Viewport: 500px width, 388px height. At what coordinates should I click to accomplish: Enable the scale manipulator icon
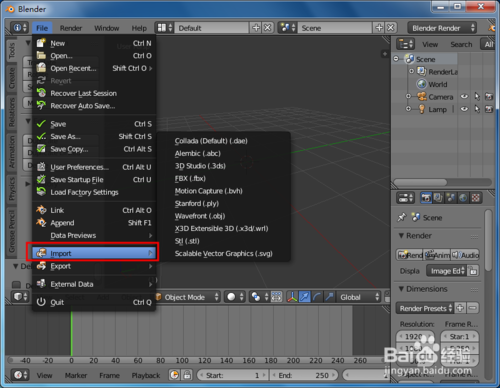(x=329, y=297)
